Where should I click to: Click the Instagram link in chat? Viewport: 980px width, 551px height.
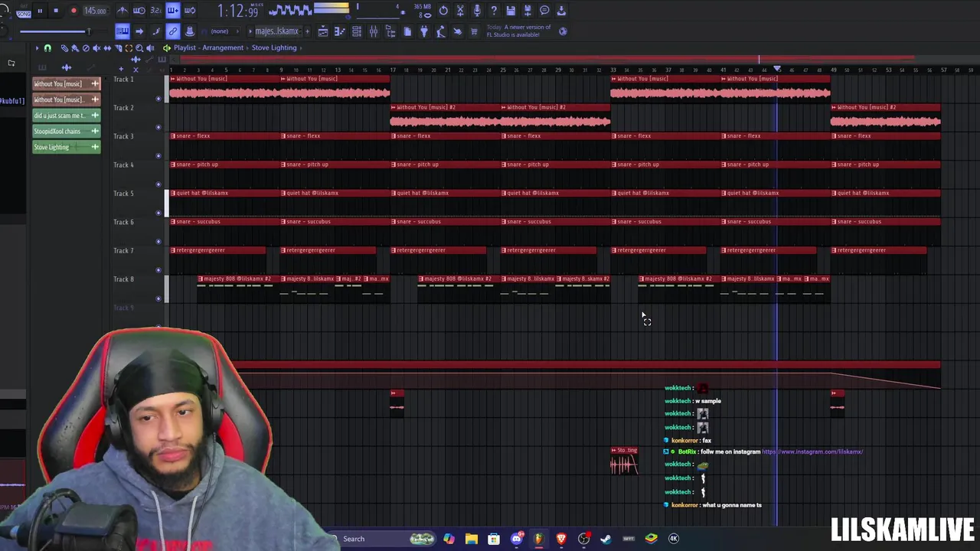(x=812, y=452)
